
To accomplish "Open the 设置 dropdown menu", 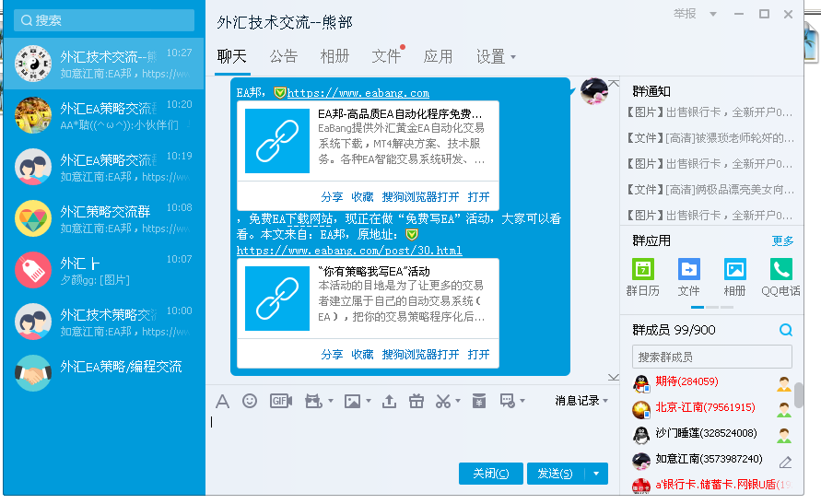I will click(496, 56).
